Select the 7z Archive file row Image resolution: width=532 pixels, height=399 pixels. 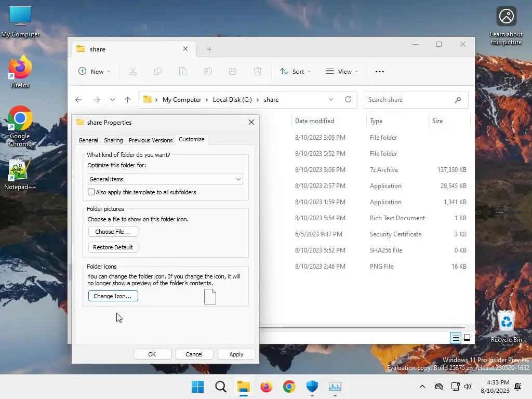tap(366, 170)
